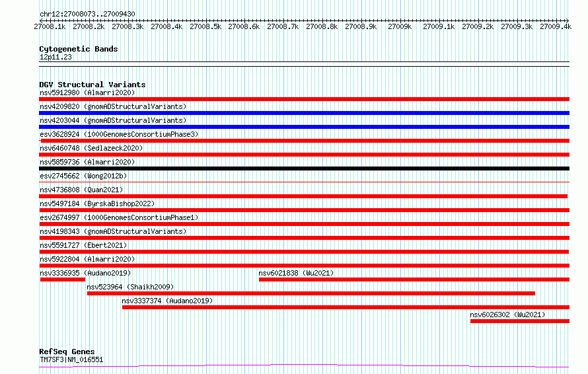Click the nsv3336935 (Audano2019) label
This screenshot has width=588, height=374.
85,273
